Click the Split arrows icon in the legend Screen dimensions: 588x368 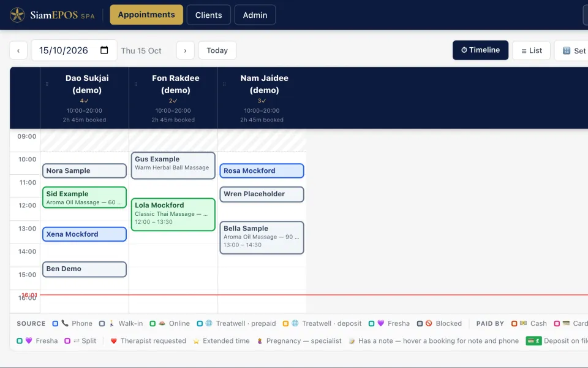click(x=77, y=340)
